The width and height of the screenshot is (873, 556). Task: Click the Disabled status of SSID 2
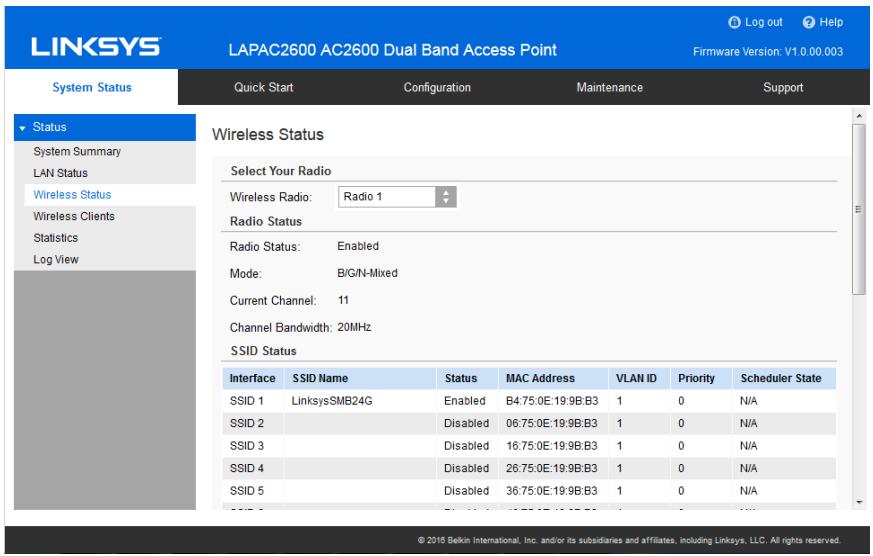(466, 424)
